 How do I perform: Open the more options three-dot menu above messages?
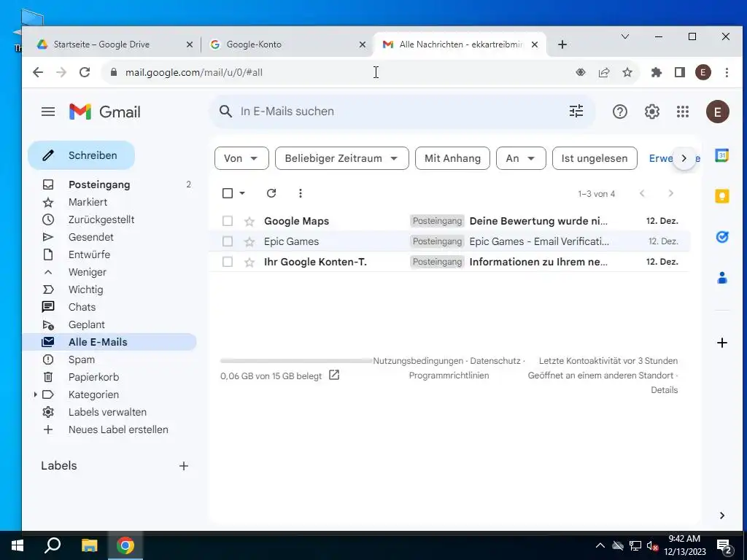[300, 192]
